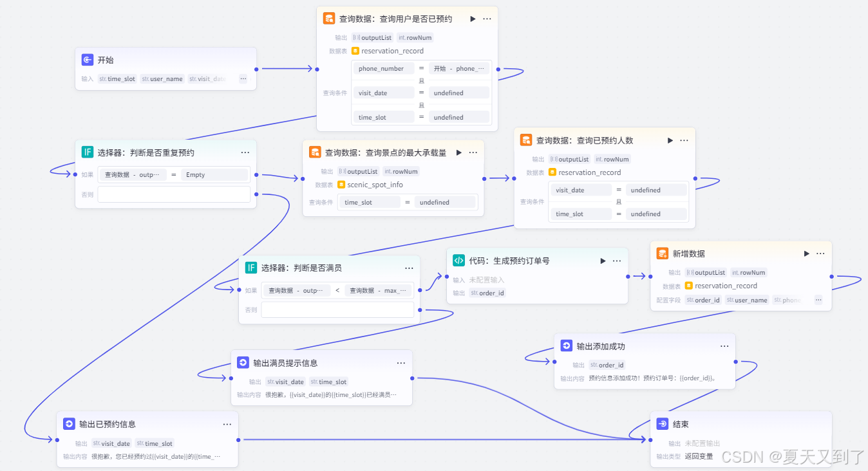Click the 未配置输入 text in 代码 node
The height and width of the screenshot is (471, 868).
[x=486, y=280]
